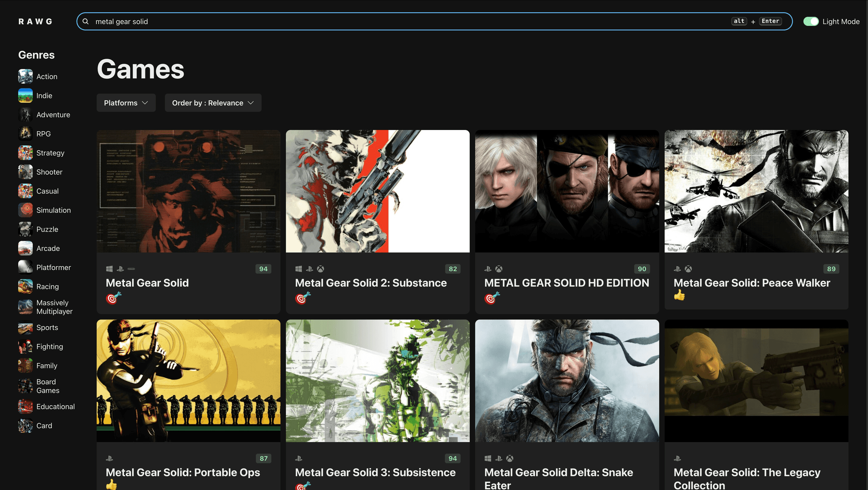868x490 pixels.
Task: Click the search magnifier icon
Action: (86, 22)
